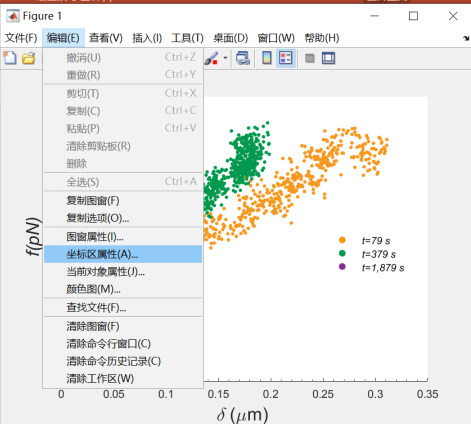Click the Figure 1 window title
The height and width of the screenshot is (424, 471).
[42, 16]
